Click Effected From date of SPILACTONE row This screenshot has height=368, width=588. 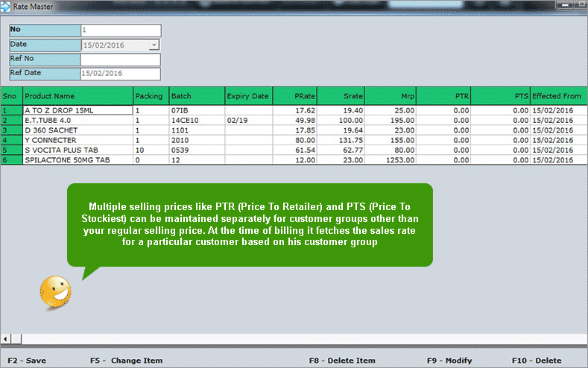(x=559, y=160)
